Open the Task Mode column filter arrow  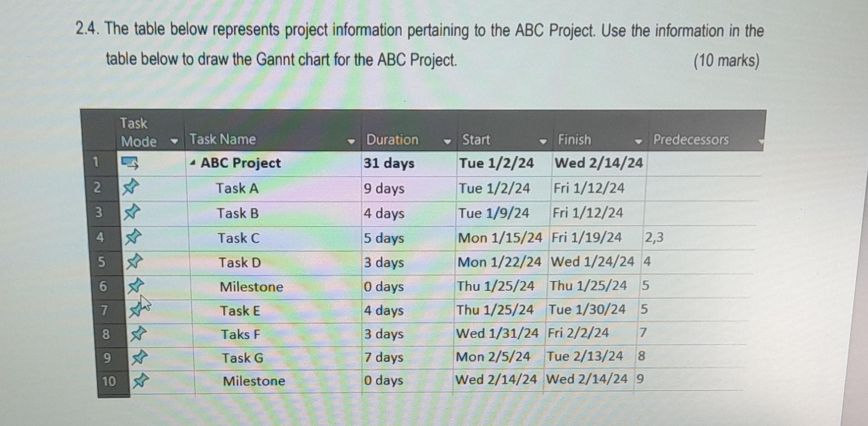175,141
